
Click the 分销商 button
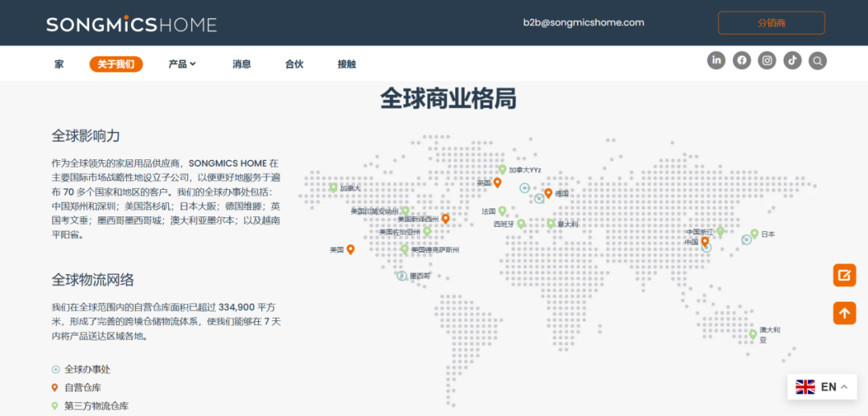[771, 23]
